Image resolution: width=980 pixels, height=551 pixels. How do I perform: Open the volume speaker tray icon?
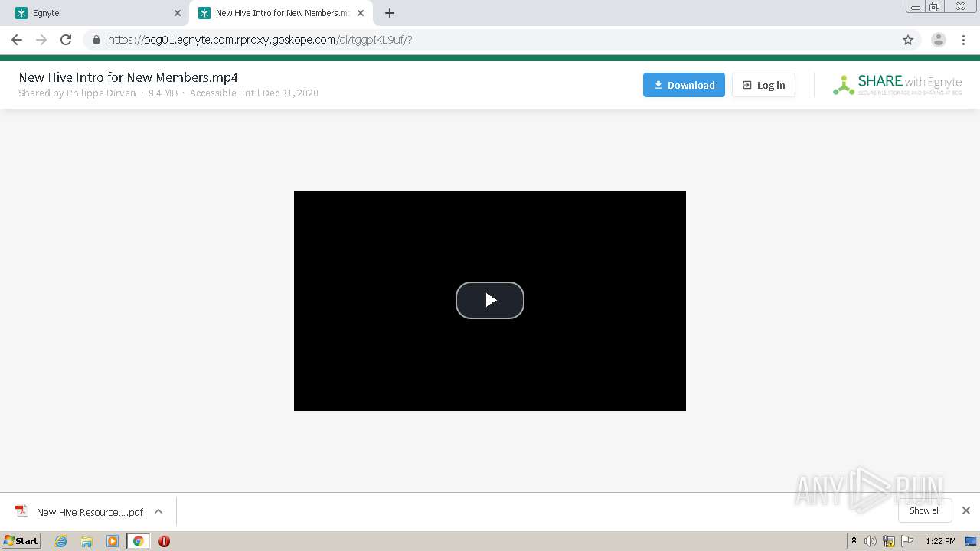point(871,541)
